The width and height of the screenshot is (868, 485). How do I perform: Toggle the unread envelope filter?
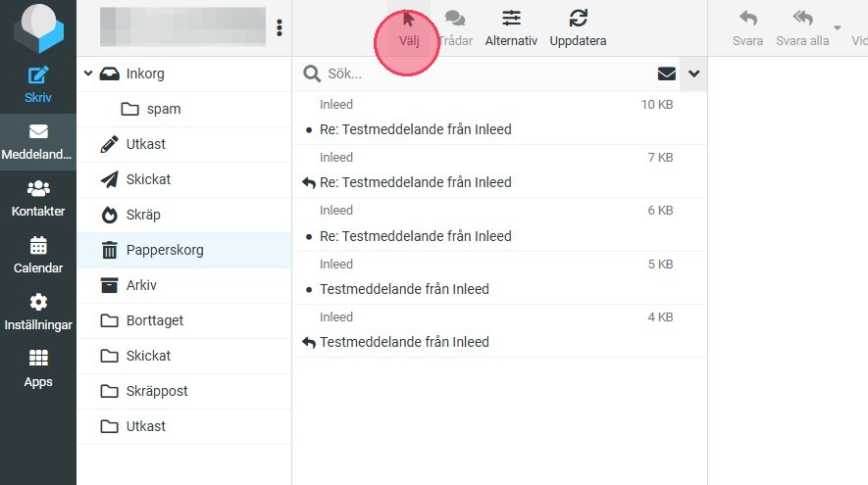pos(667,73)
